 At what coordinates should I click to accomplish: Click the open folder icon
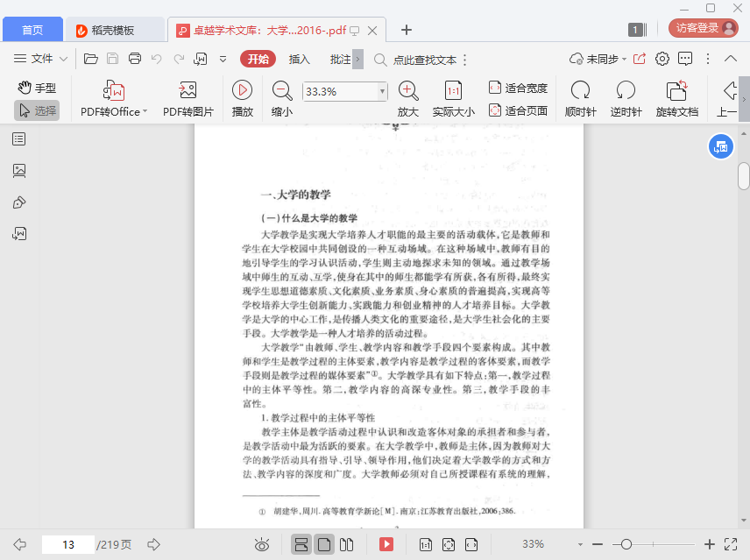[x=91, y=59]
